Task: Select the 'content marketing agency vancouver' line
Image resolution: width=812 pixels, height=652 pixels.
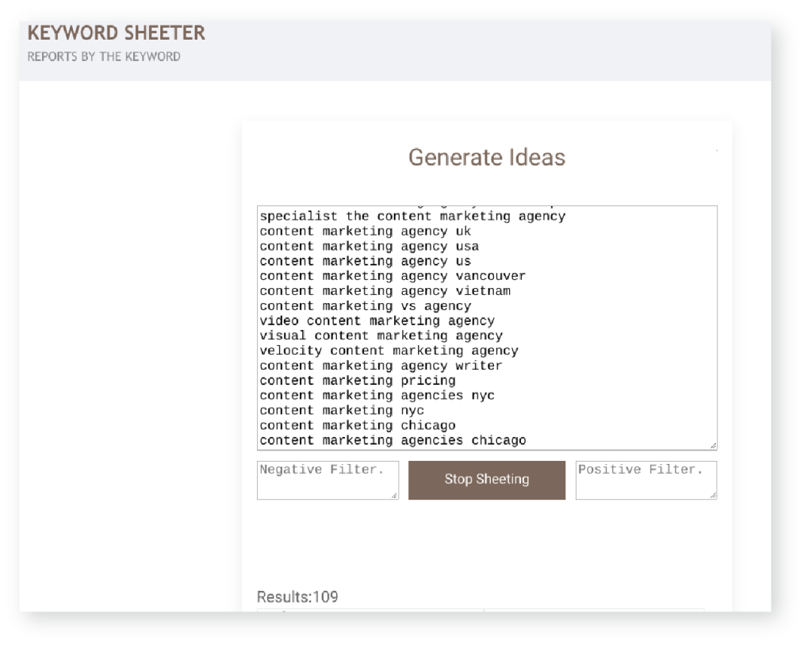Action: (x=392, y=276)
